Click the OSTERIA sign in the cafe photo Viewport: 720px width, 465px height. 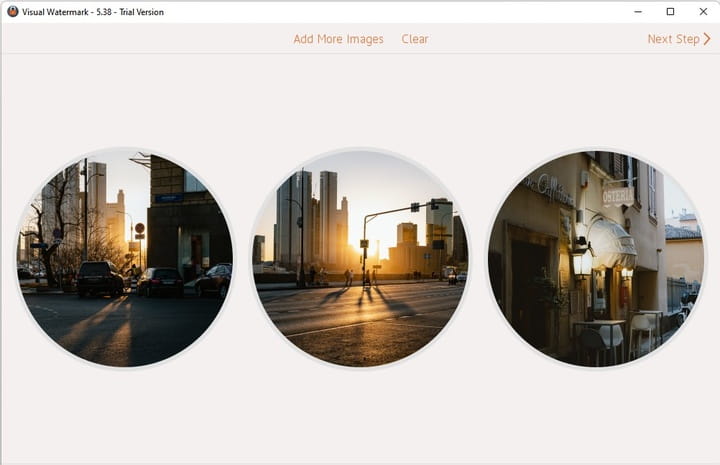[618, 196]
